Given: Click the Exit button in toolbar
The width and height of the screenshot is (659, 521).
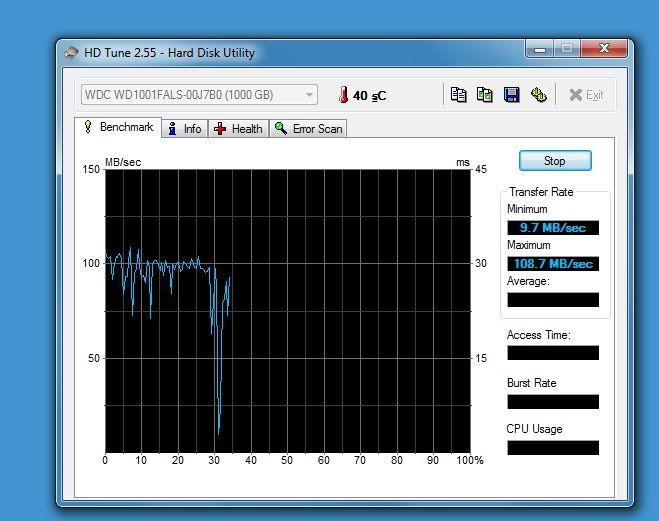Looking at the screenshot, I should click(585, 95).
